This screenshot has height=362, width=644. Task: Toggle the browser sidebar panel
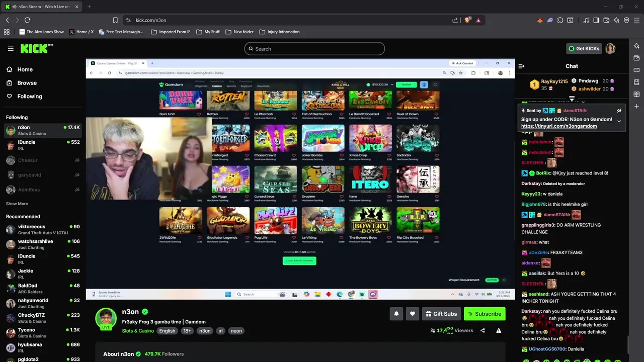click(x=596, y=20)
